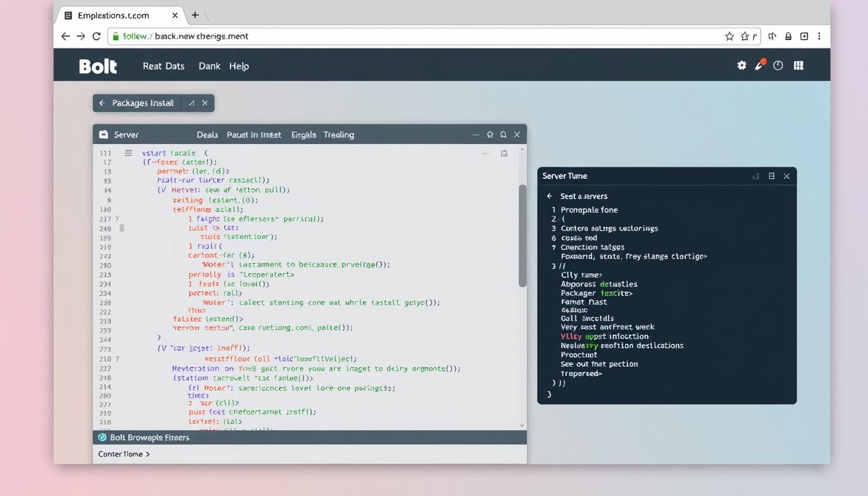The height and width of the screenshot is (496, 868).
Task: Select the Packages Install label
Action: [143, 103]
